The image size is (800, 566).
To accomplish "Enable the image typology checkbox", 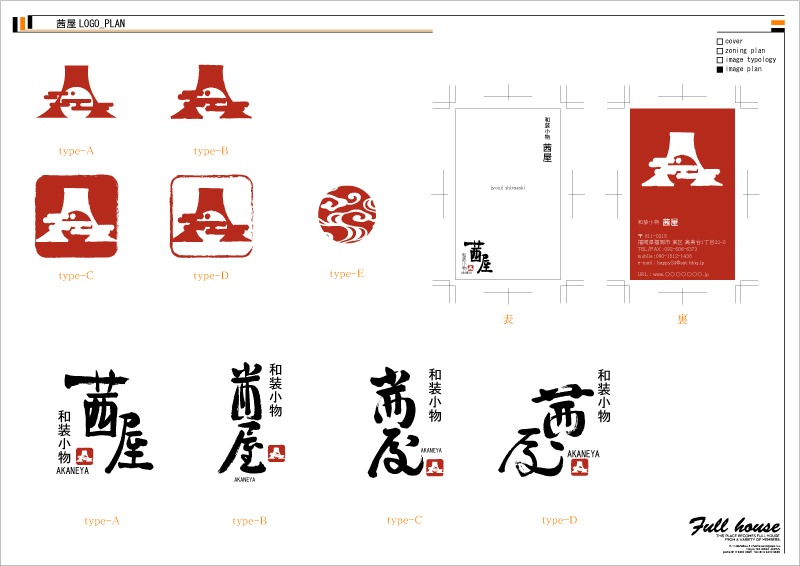I will click(719, 60).
